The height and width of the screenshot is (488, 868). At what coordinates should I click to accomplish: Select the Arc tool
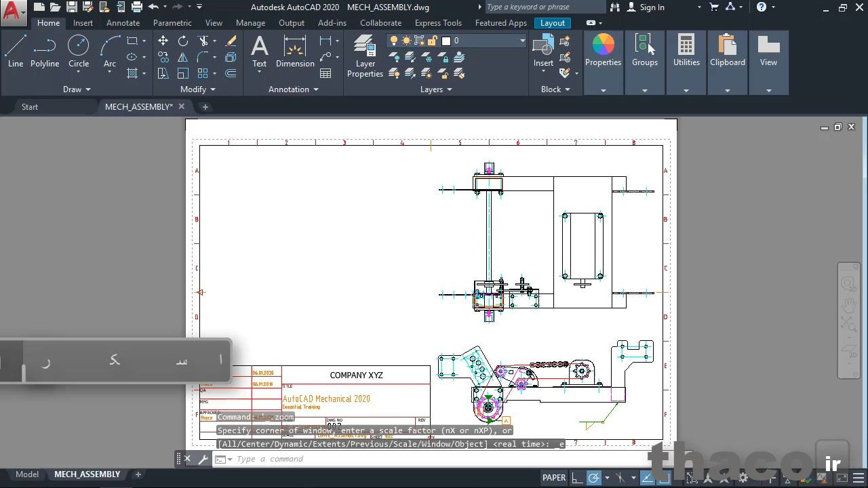pyautogui.click(x=109, y=52)
